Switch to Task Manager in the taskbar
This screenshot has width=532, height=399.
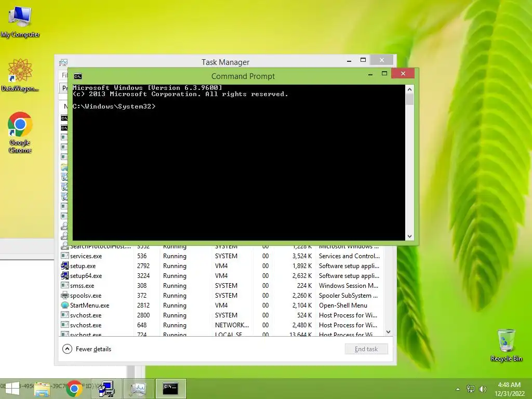[138, 389]
